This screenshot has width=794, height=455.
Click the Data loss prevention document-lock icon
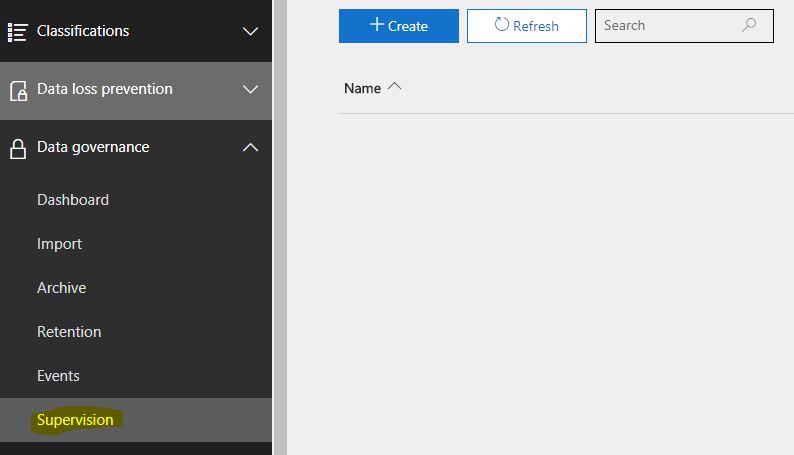click(x=18, y=91)
